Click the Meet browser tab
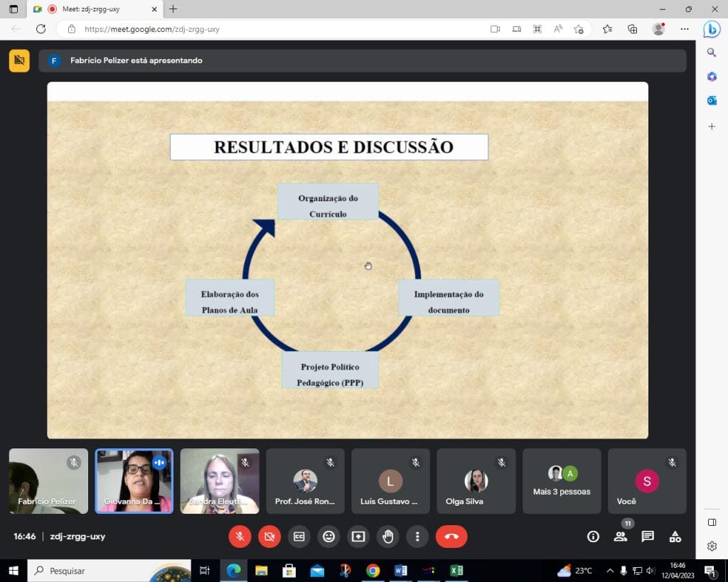The image size is (728, 582). [95, 9]
